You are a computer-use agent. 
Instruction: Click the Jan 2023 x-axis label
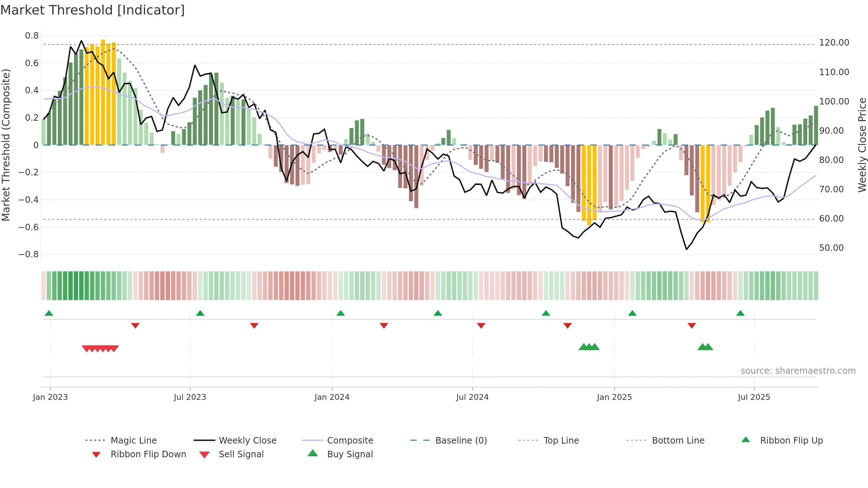(50, 397)
